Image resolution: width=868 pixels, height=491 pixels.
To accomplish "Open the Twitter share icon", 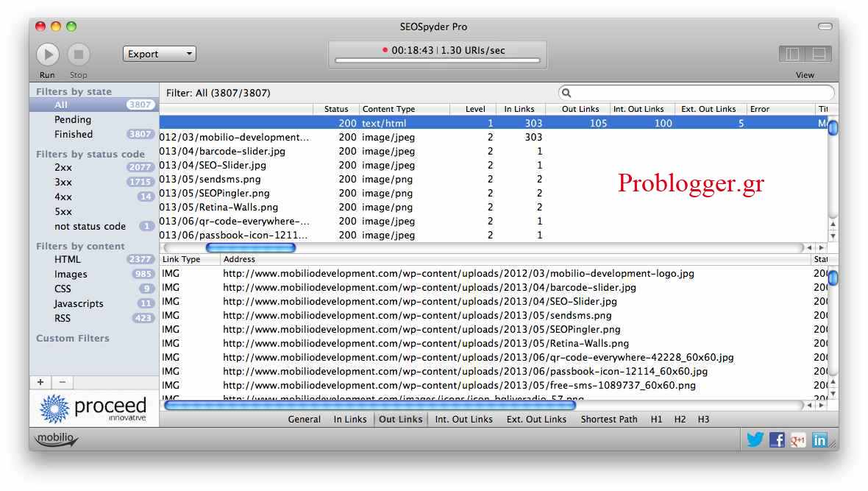I will [x=755, y=439].
